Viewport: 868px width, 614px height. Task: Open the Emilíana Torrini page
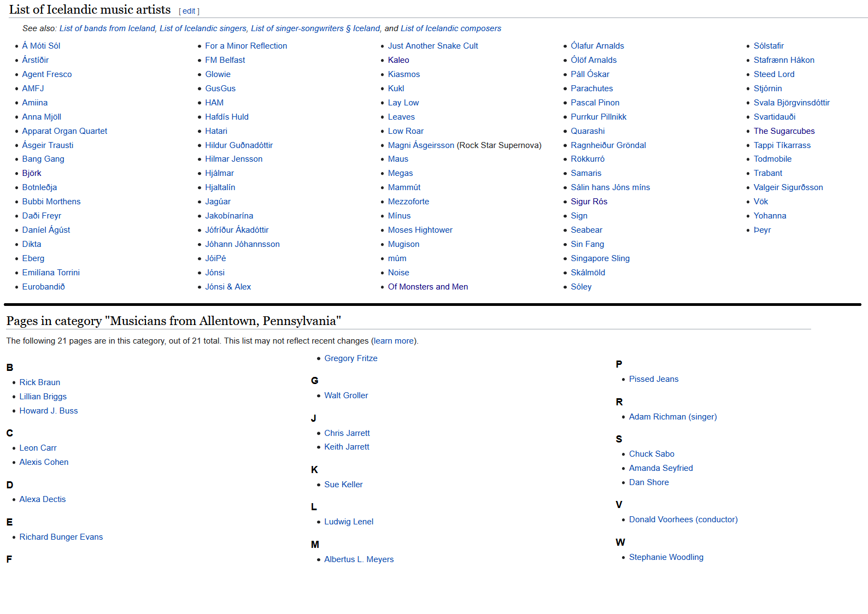coord(51,273)
